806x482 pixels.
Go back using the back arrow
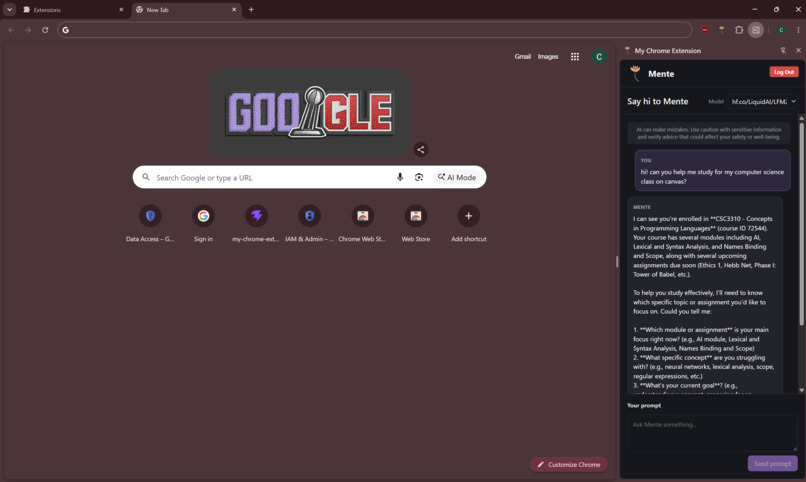(x=11, y=30)
